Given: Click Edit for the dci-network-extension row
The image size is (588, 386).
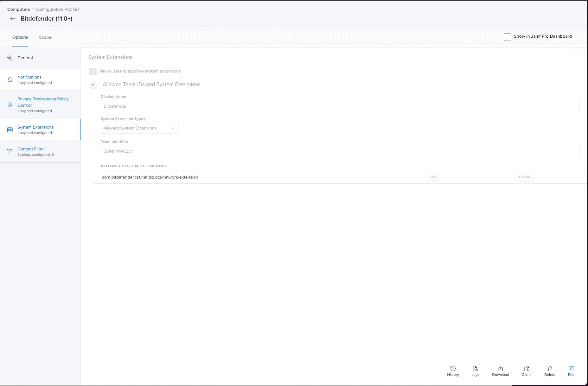Looking at the screenshot, I should (433, 177).
